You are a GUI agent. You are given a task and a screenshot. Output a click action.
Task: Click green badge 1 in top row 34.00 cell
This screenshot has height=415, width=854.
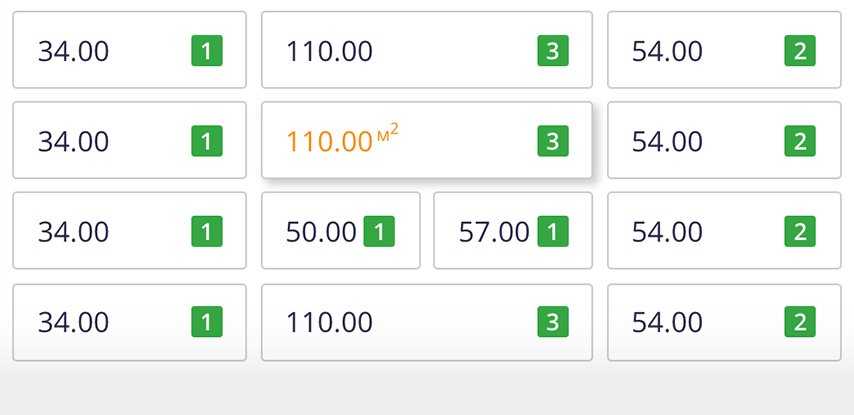tap(206, 51)
